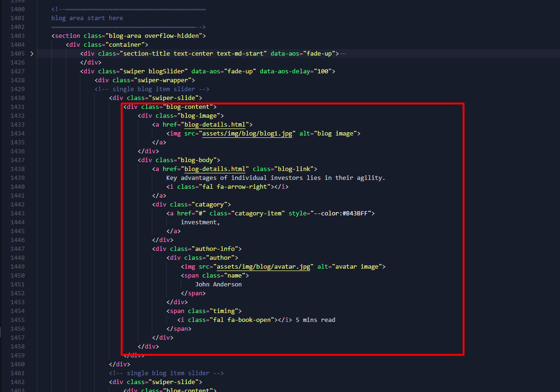
Task: Click line number 1430 in the gutter
Action: click(x=17, y=98)
